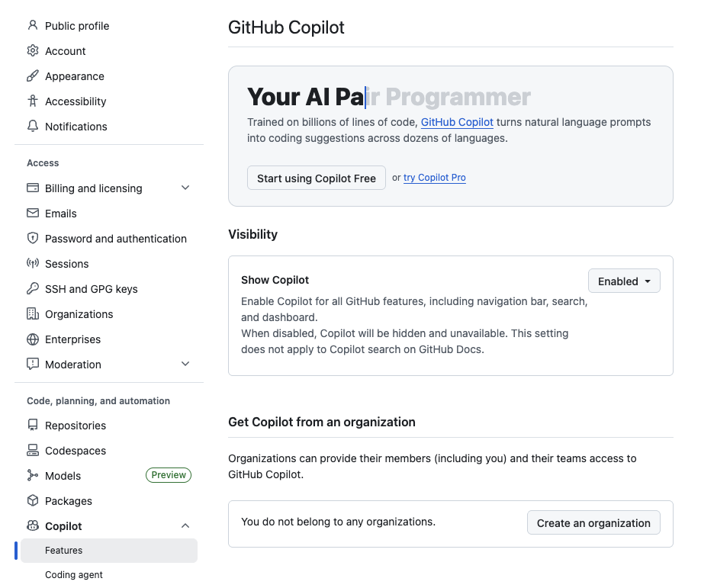Collapse the Copilot sidebar section
This screenshot has width=701, height=588.
click(x=185, y=526)
